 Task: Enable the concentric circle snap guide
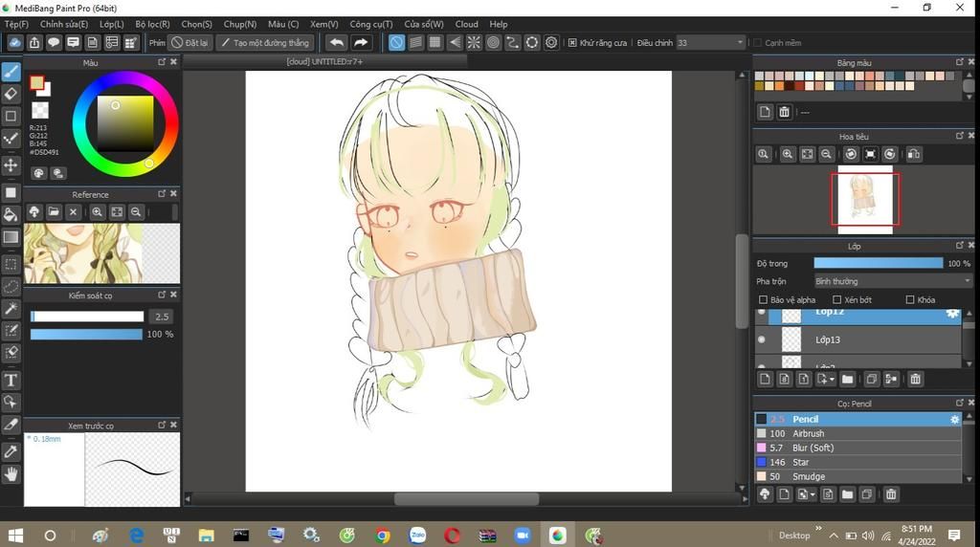click(493, 42)
